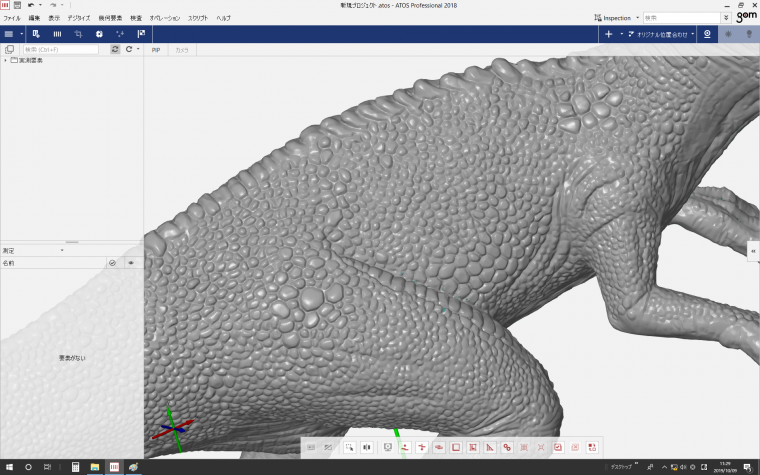Toggle the eye visibility column icon
Image resolution: width=760 pixels, height=475 pixels.
coord(131,263)
